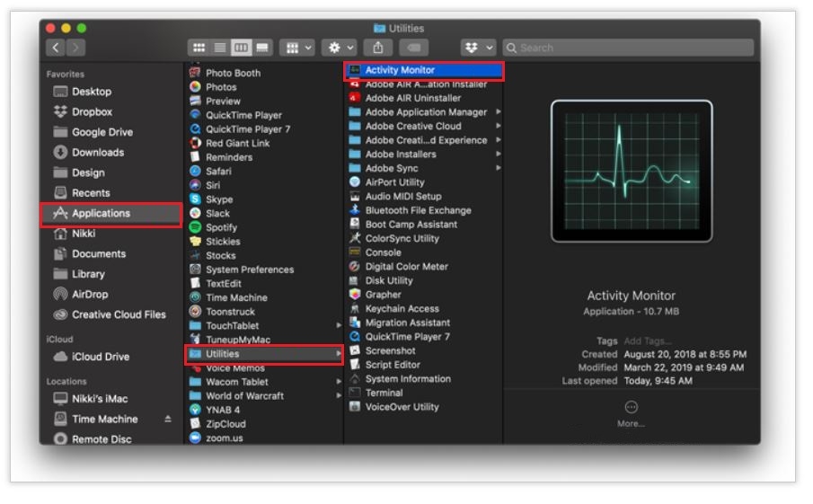Select Creative Cloud Files in sidebar
The width and height of the screenshot is (813, 504).
tap(119, 314)
